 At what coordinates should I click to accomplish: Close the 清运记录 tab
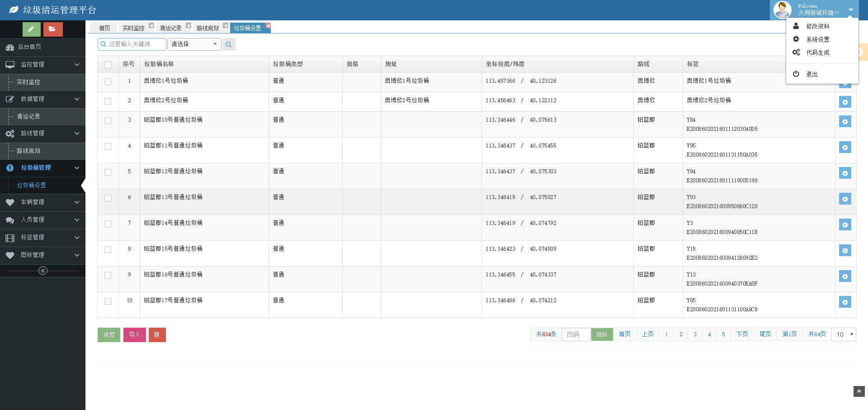(189, 25)
